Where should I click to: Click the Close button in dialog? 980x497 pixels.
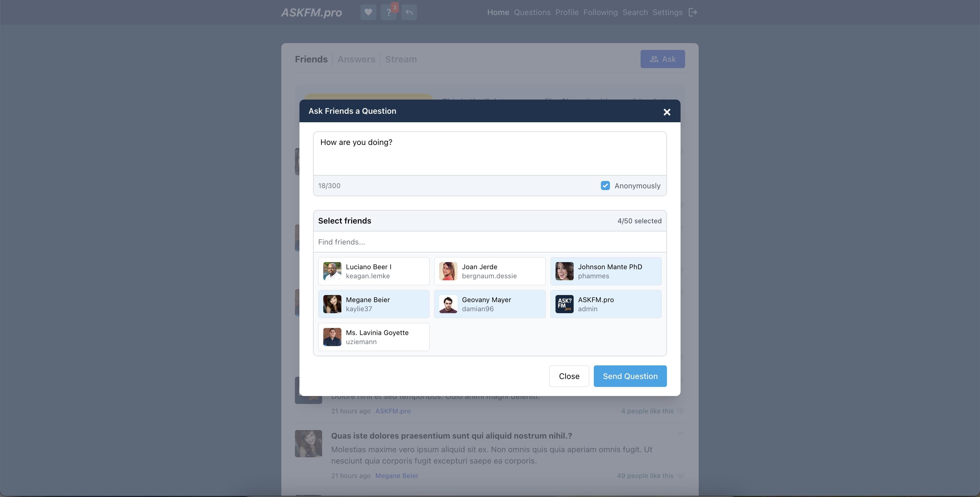tap(569, 376)
